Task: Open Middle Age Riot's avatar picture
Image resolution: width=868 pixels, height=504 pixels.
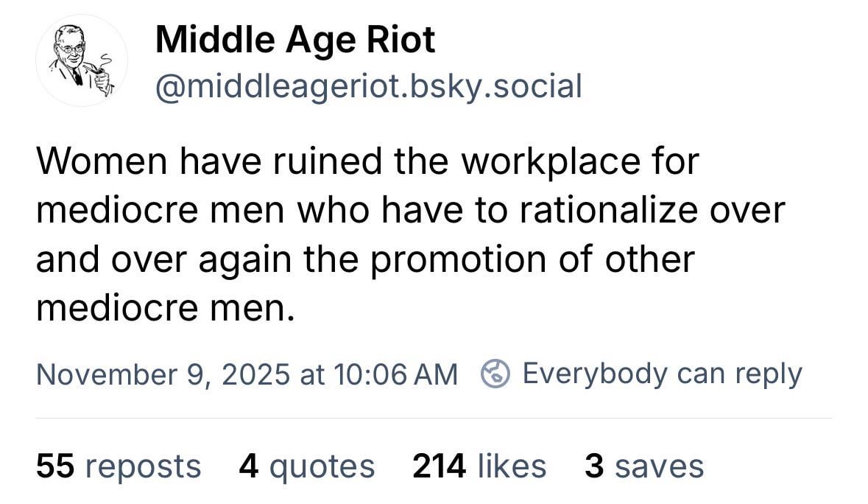Action: (x=82, y=60)
